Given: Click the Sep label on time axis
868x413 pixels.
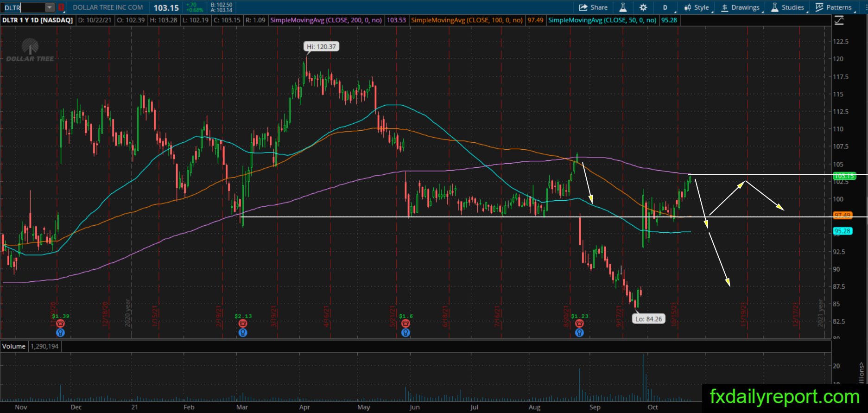Looking at the screenshot, I should (595, 407).
